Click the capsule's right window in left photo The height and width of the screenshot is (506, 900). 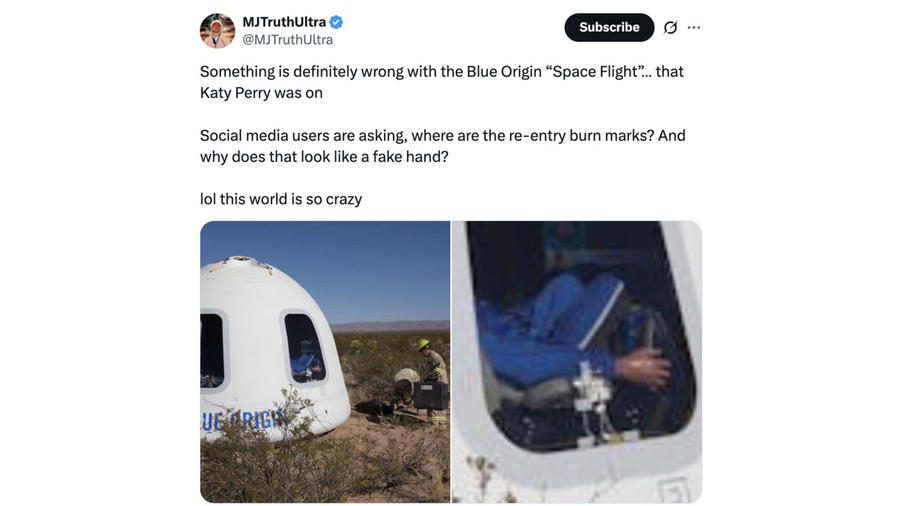(304, 348)
